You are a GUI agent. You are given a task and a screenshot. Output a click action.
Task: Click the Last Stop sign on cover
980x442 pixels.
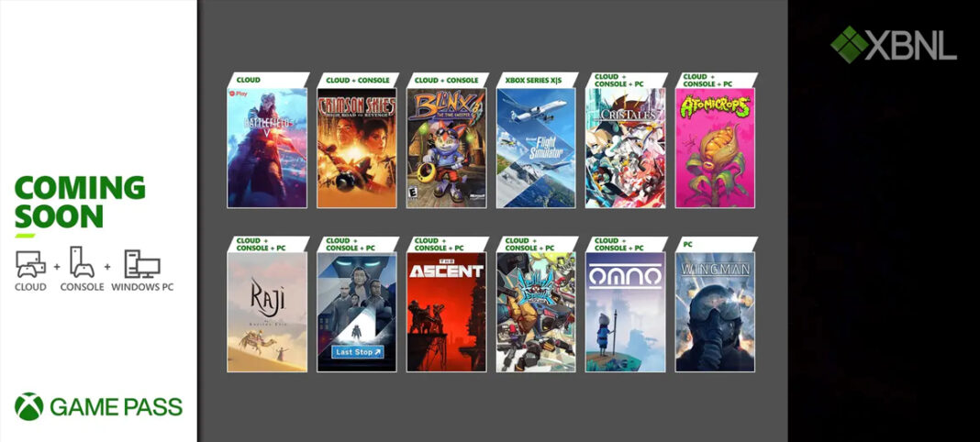pos(358,352)
